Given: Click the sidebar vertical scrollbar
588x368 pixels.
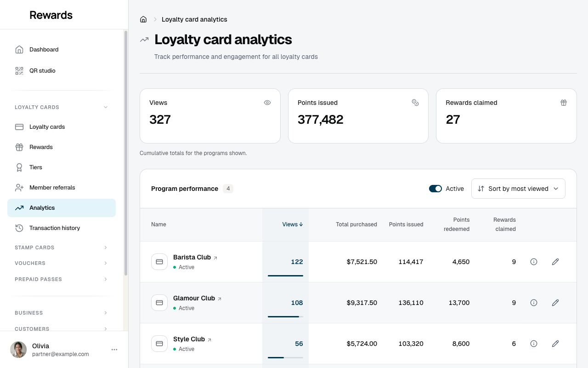Looking at the screenshot, I should point(126,153).
